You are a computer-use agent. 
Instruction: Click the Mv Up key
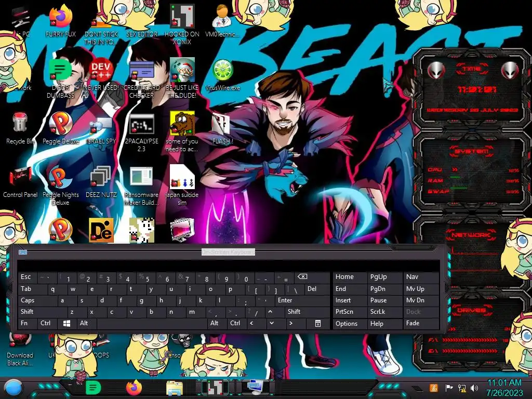pos(421,289)
